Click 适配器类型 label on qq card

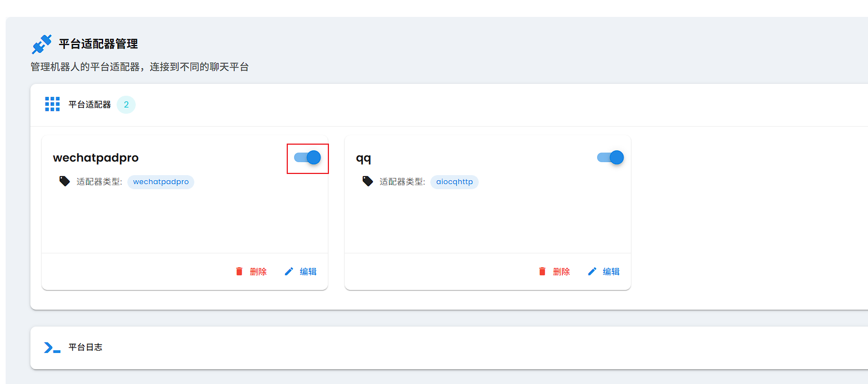402,182
